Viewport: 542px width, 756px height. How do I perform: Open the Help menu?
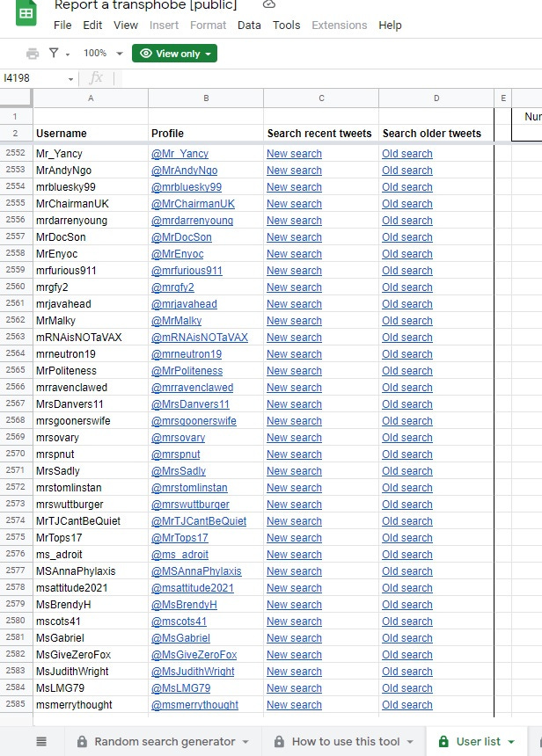pos(390,25)
